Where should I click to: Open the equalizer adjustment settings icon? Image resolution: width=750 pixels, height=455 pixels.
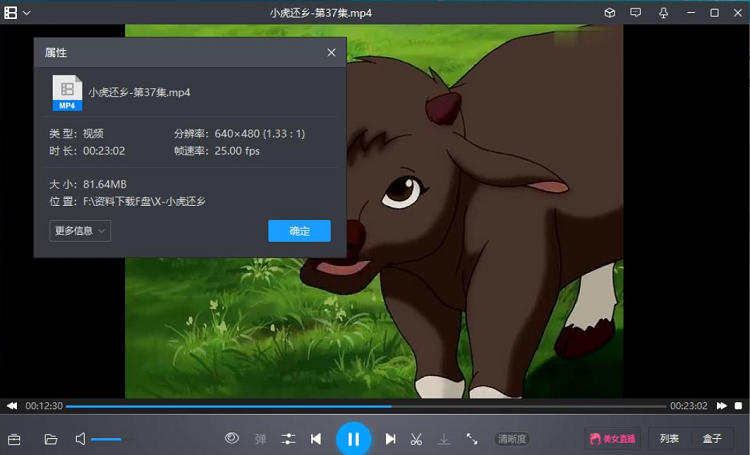click(x=288, y=439)
